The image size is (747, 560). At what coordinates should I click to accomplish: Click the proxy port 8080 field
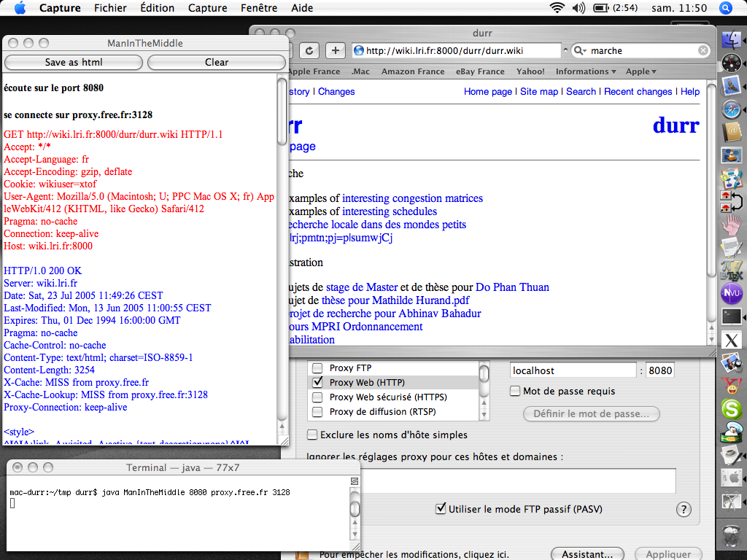click(659, 370)
